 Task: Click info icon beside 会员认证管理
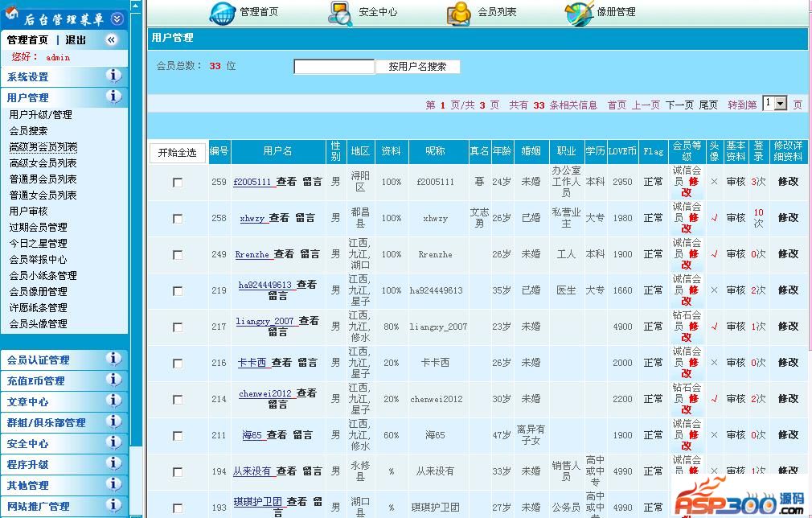click(114, 359)
